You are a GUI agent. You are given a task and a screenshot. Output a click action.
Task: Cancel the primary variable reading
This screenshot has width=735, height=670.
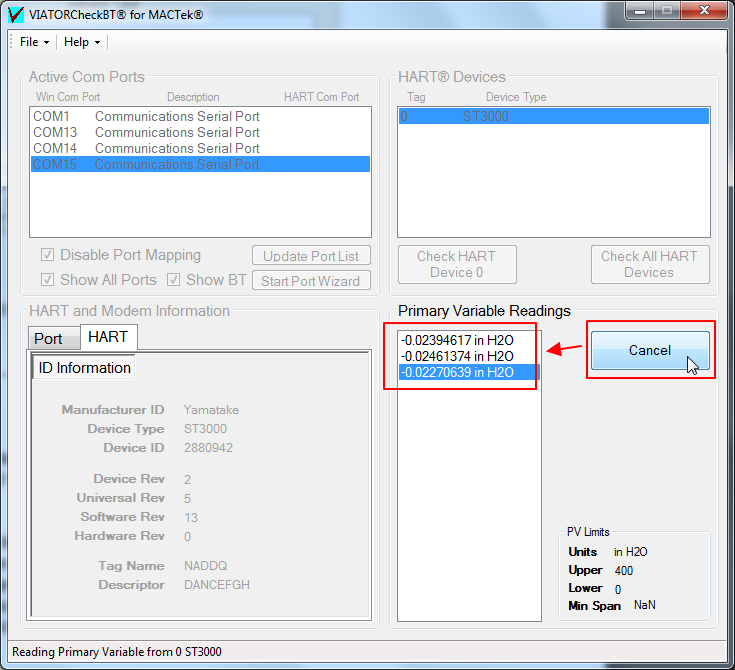coord(650,351)
